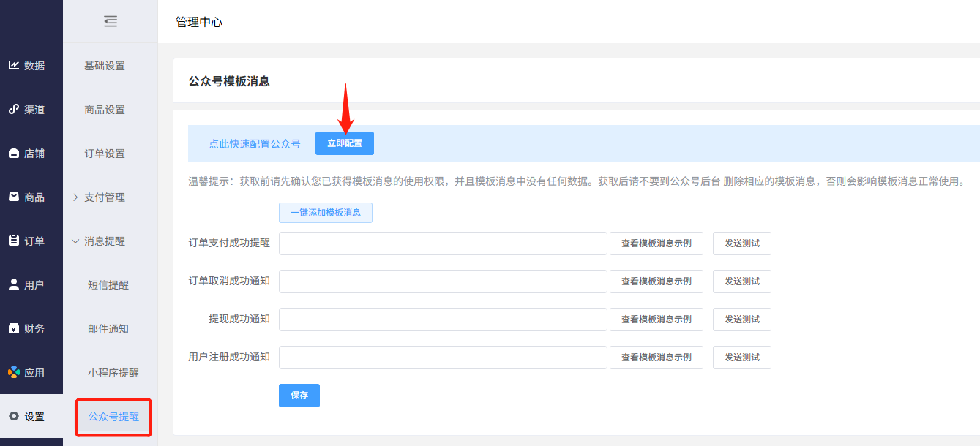Screen dimensions: 980x446
Task: Click the 立即配置 button
Action: click(345, 143)
